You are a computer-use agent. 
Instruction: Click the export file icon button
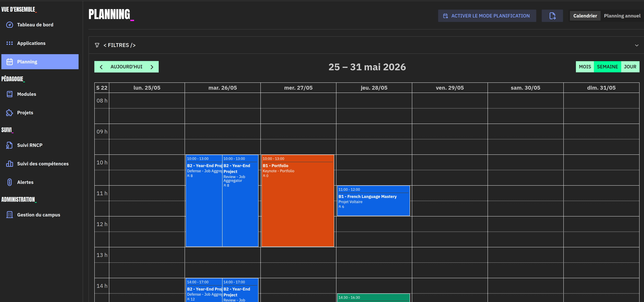552,16
